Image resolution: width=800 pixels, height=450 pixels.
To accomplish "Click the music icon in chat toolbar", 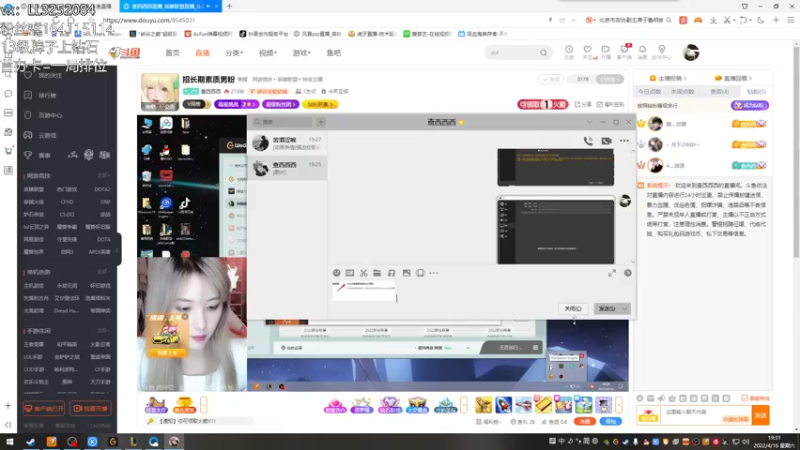I will coord(391,273).
